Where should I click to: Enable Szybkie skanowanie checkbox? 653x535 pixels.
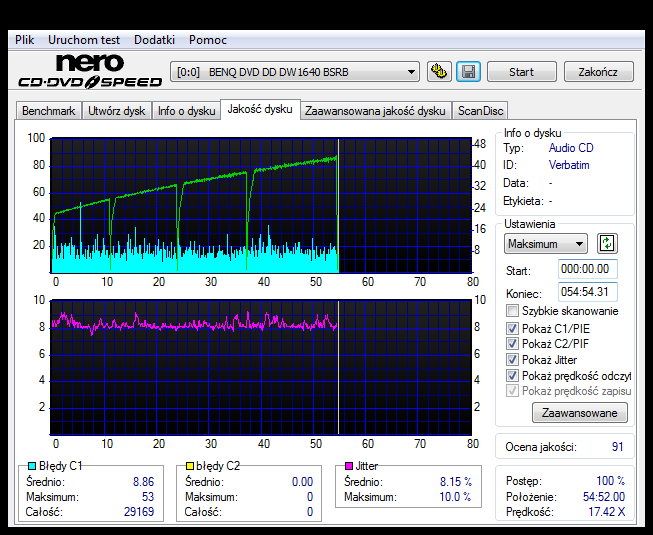pyautogui.click(x=512, y=311)
